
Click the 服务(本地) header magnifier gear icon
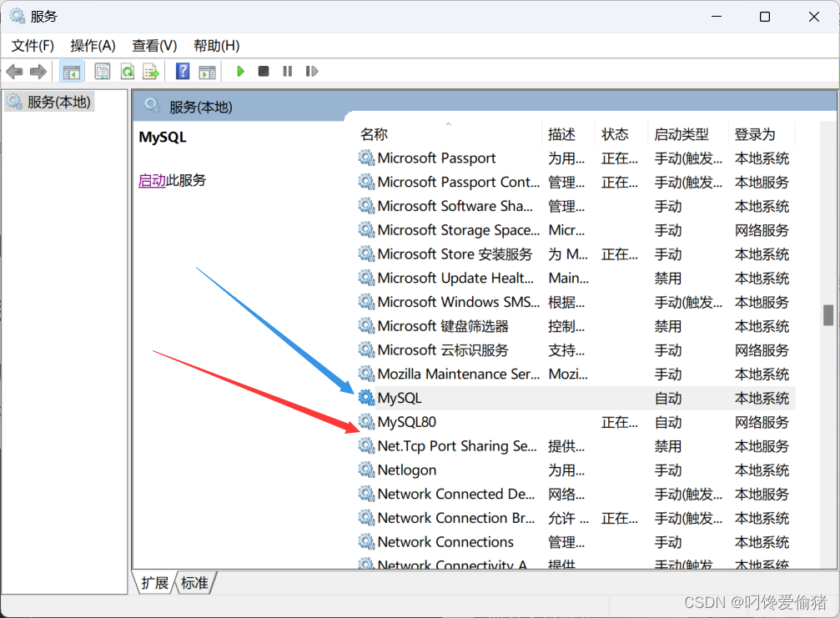(x=153, y=105)
